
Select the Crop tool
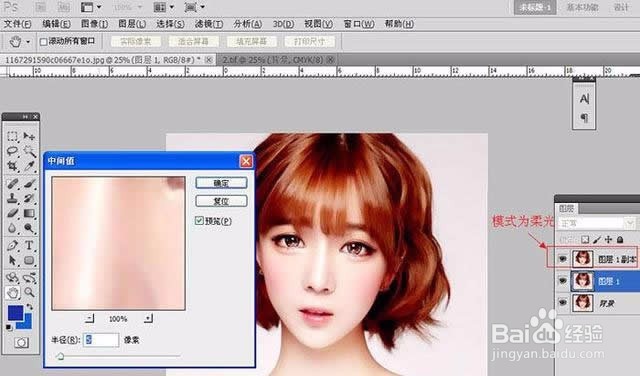[12, 166]
